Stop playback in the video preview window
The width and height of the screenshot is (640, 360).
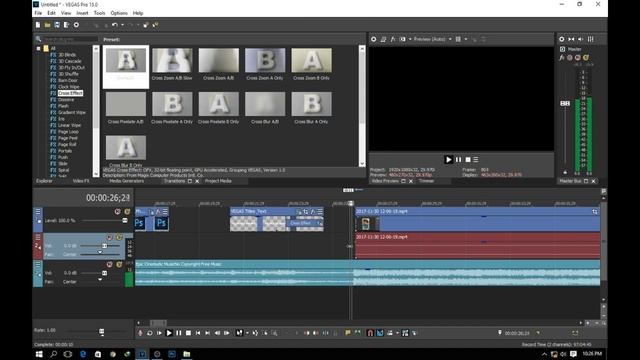click(468, 160)
